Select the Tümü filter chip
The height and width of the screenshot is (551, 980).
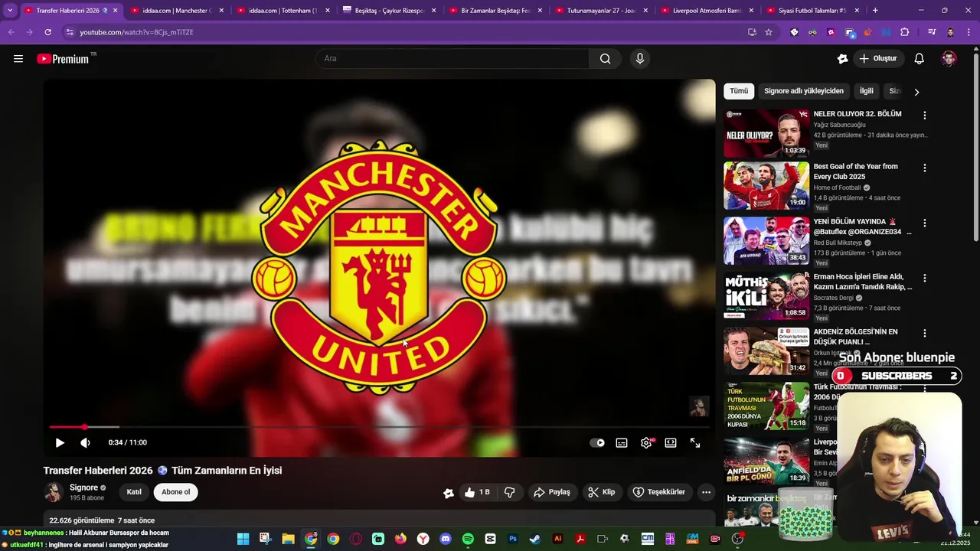[x=739, y=91]
